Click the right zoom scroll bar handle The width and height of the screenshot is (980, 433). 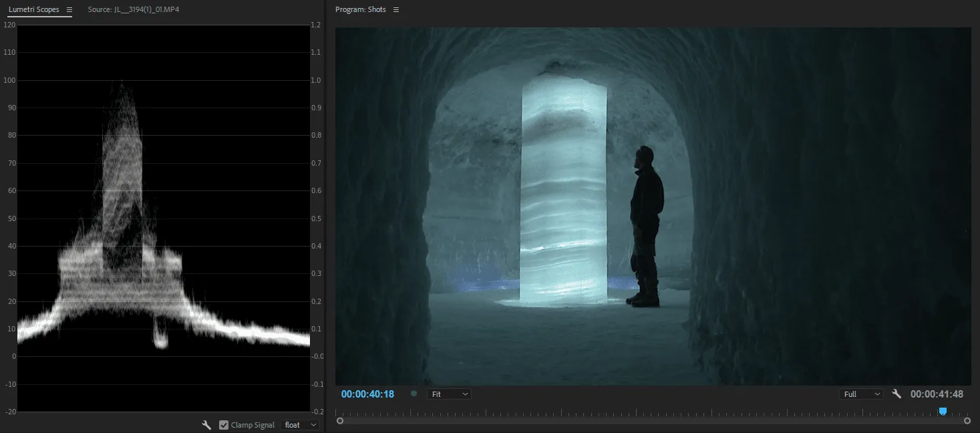coord(967,421)
